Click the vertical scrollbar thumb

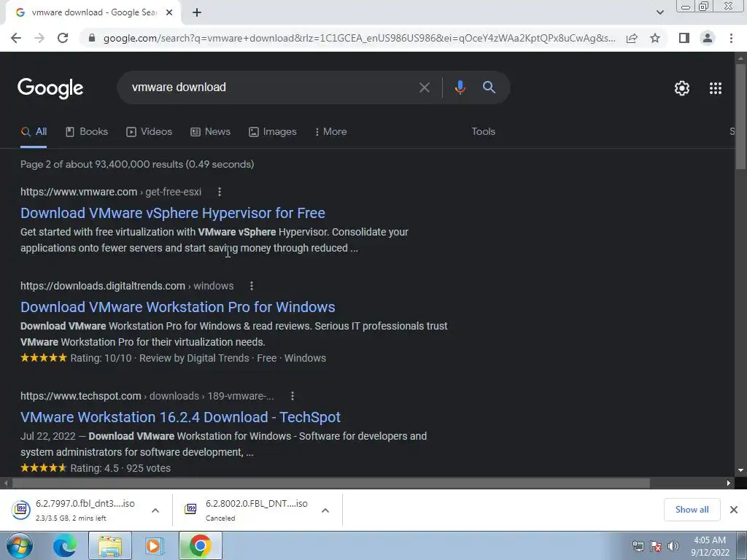pyautogui.click(x=740, y=117)
